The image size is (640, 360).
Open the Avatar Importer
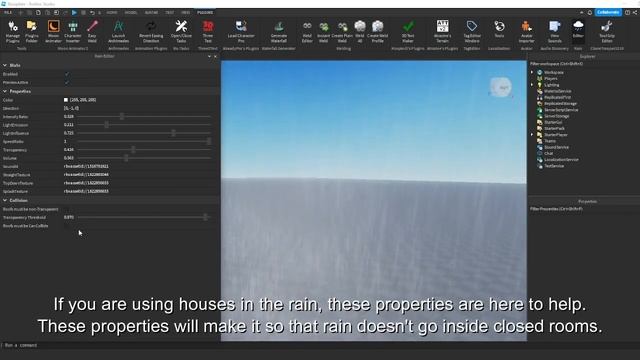[527, 31]
